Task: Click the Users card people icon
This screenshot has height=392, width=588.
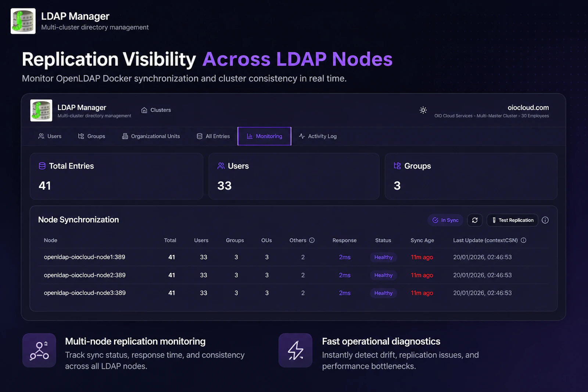Action: [x=221, y=166]
